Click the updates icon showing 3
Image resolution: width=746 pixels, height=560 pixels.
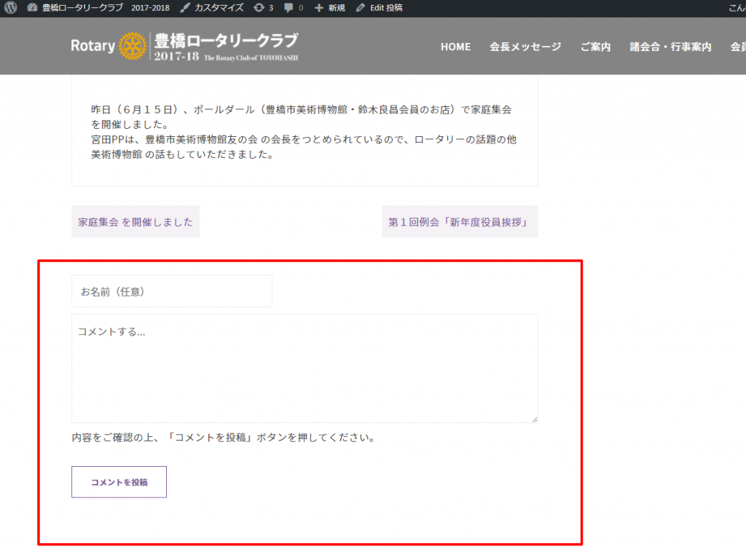click(259, 8)
